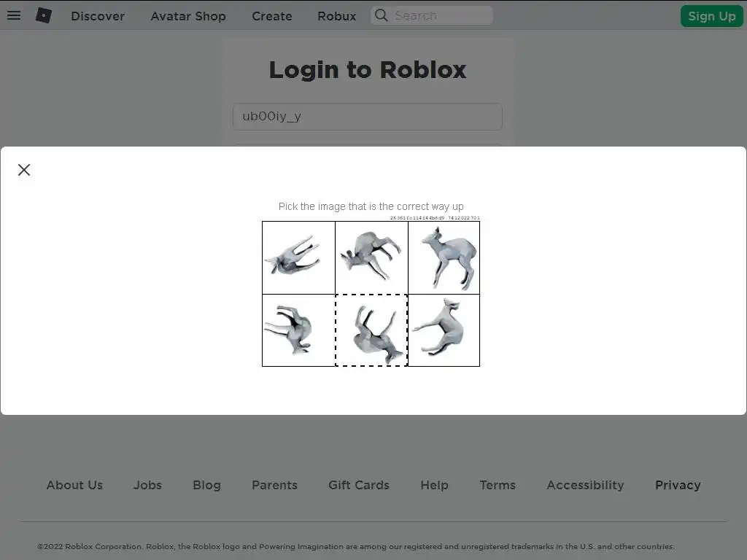Click the Roblox logo icon

[x=43, y=15]
